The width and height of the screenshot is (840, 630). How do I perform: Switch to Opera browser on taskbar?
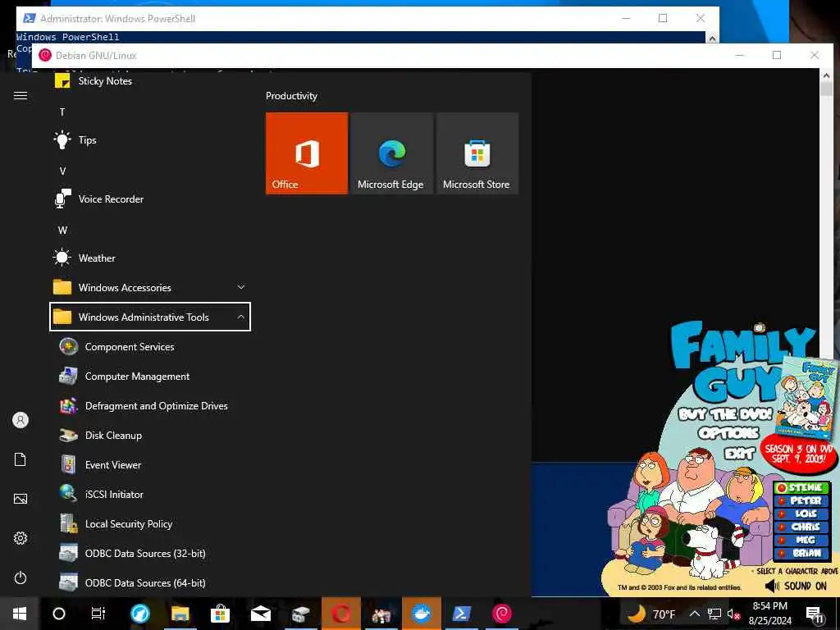[341, 614]
